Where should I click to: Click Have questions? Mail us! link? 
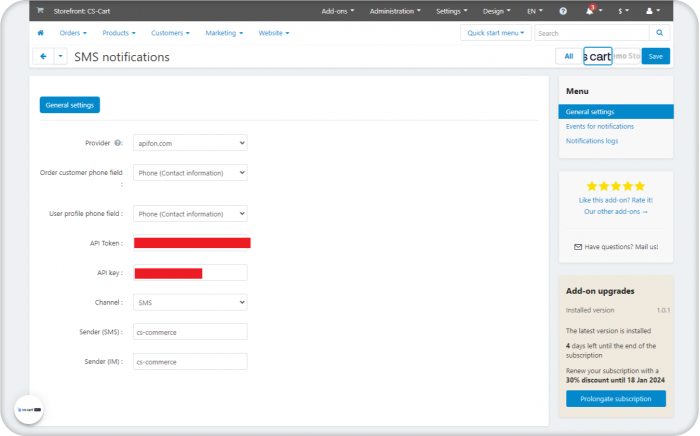click(621, 247)
